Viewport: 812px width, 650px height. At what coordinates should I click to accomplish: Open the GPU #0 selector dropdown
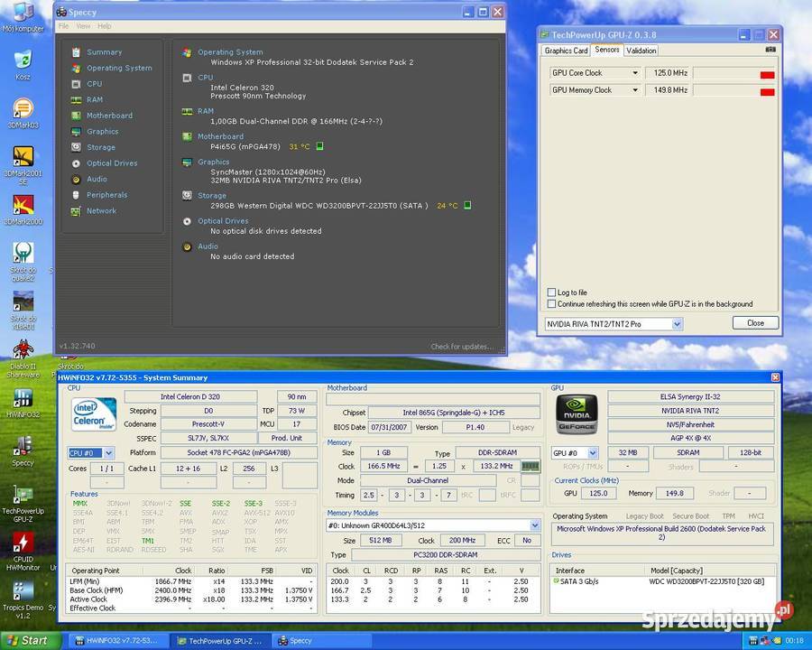point(593,453)
